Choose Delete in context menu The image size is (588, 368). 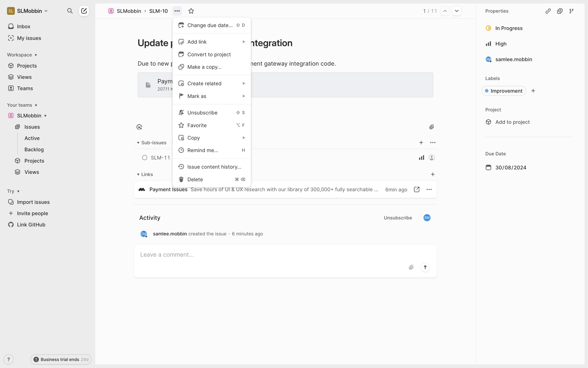(x=212, y=179)
